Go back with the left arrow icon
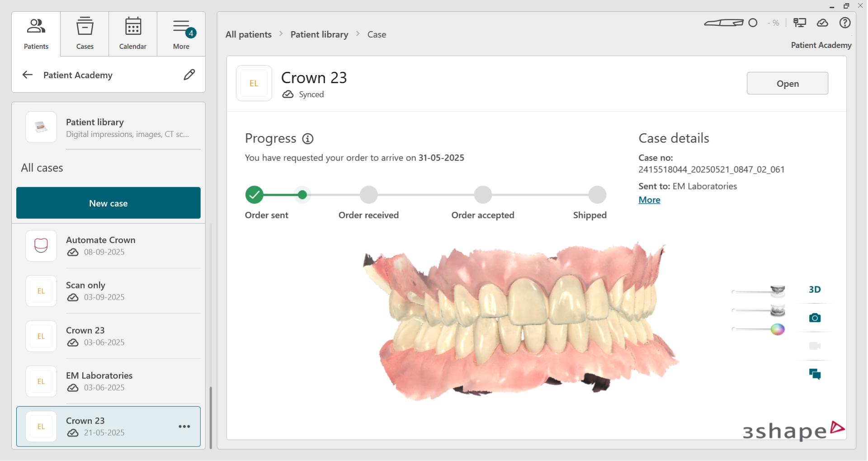Image resolution: width=868 pixels, height=461 pixels. (28, 75)
